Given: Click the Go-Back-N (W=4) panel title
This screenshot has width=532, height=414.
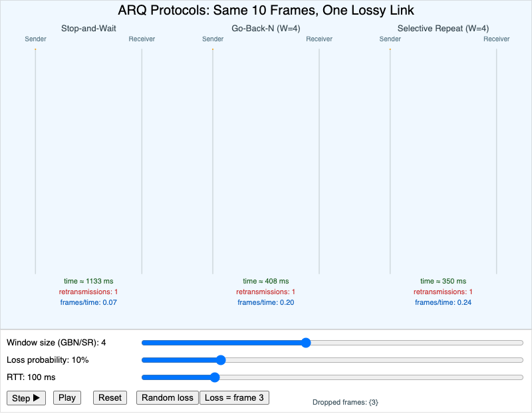Looking at the screenshot, I should [265, 28].
